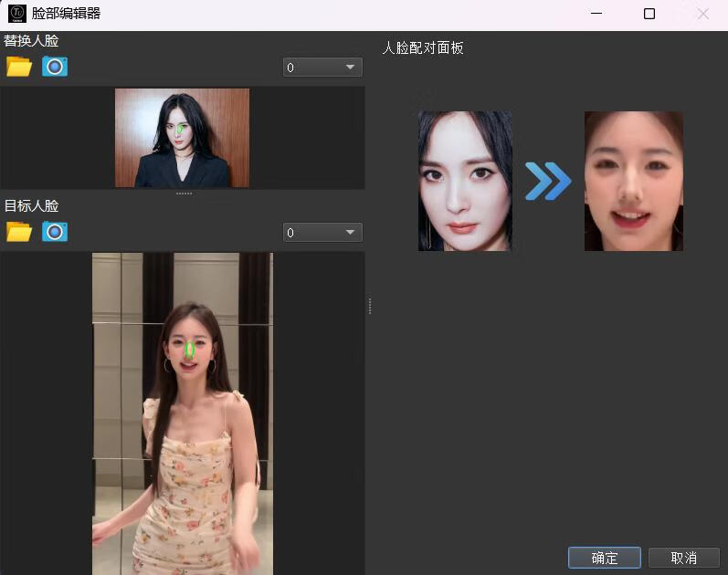Select left source face in 人脸配对面板
This screenshot has height=575, width=728.
(x=465, y=181)
